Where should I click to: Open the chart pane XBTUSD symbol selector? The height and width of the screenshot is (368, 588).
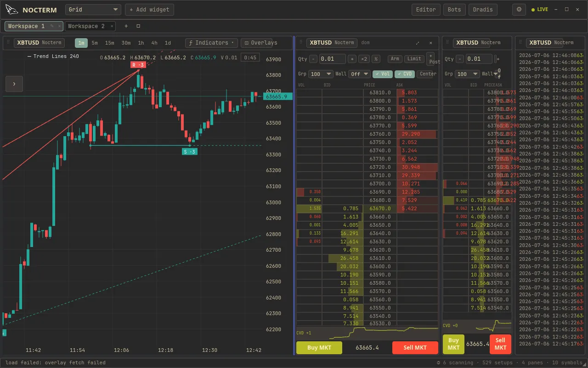(39, 43)
